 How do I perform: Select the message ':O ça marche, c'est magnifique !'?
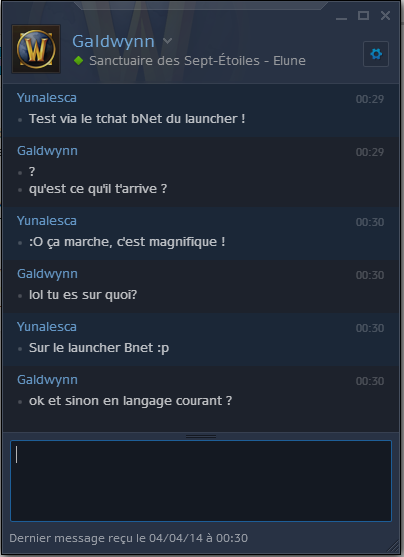click(127, 242)
